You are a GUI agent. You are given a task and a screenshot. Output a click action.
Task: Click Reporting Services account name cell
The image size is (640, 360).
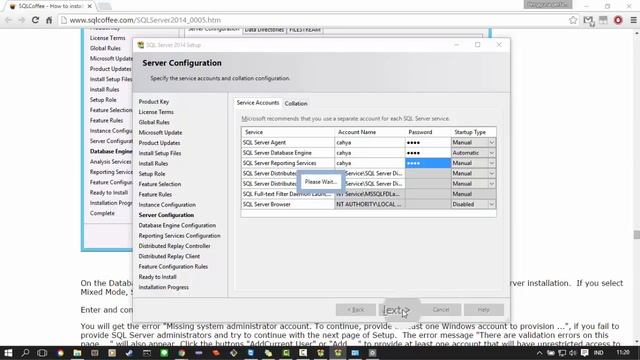point(369,163)
